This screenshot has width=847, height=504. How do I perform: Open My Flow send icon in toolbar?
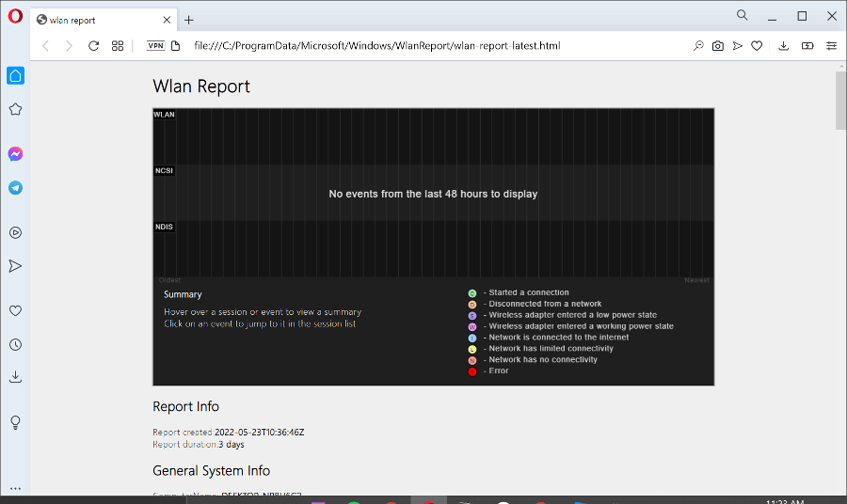coord(737,46)
